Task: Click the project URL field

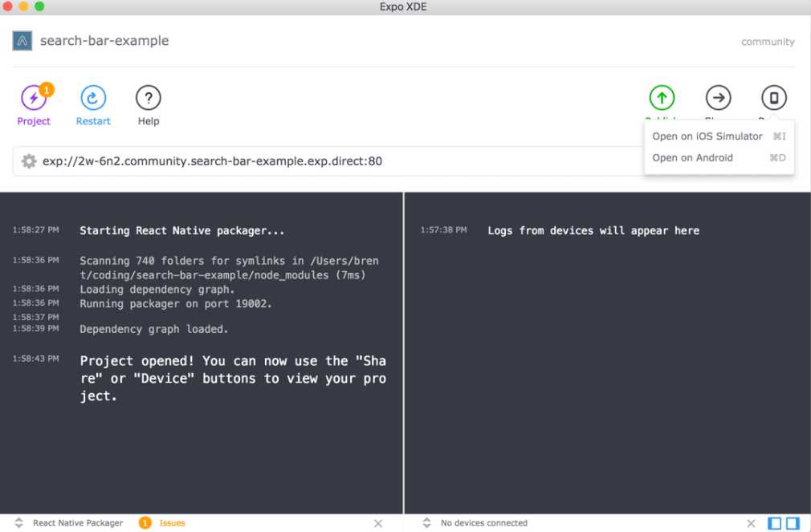Action: tap(328, 160)
